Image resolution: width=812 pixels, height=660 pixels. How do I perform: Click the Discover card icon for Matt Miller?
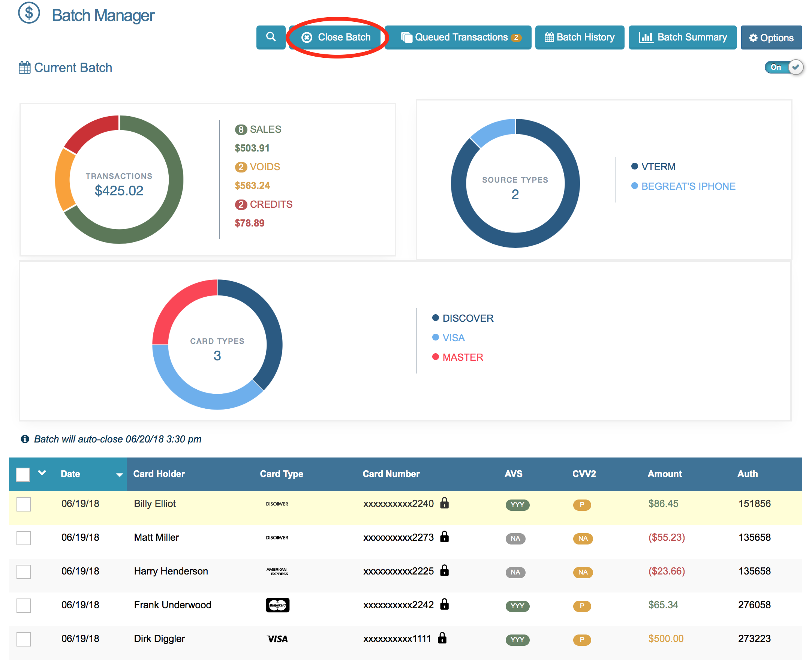[x=277, y=538]
